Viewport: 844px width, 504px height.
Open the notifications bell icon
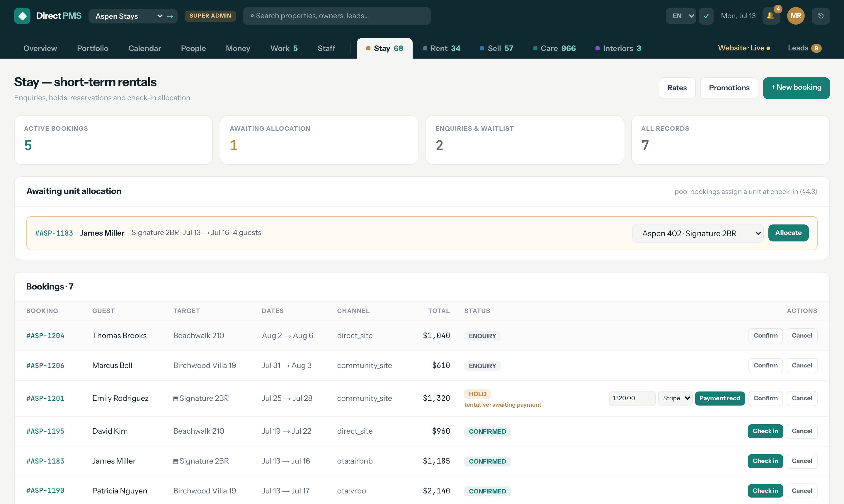pos(771,16)
